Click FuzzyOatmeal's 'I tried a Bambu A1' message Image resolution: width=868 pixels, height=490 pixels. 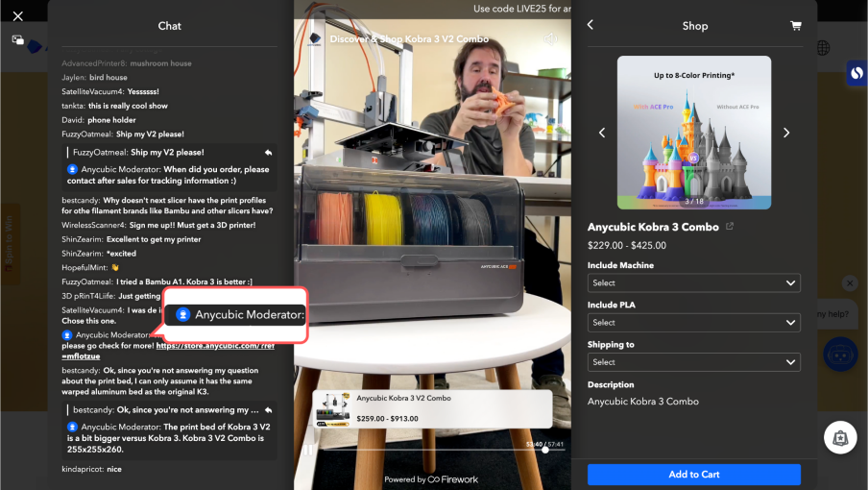[157, 282]
